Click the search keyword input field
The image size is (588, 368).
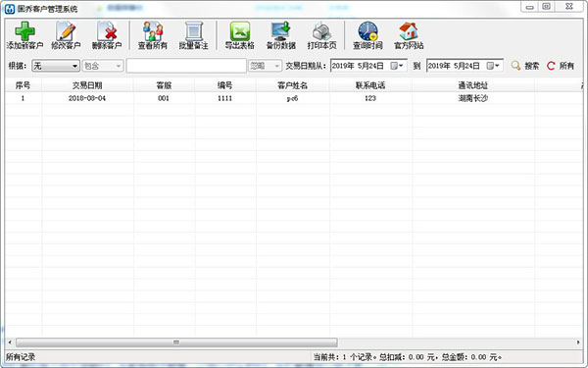tap(186, 66)
